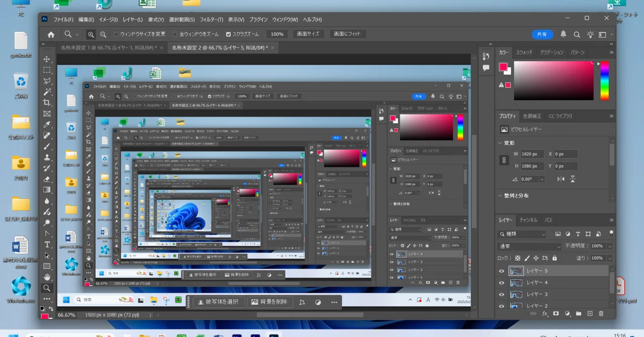Click the main 背景を削除 contextual button

[x=269, y=302]
